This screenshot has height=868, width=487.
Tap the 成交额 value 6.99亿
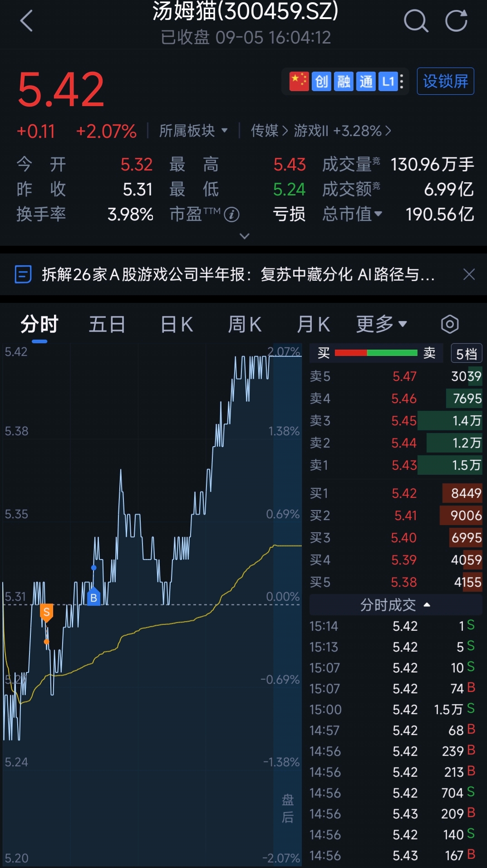coord(449,190)
